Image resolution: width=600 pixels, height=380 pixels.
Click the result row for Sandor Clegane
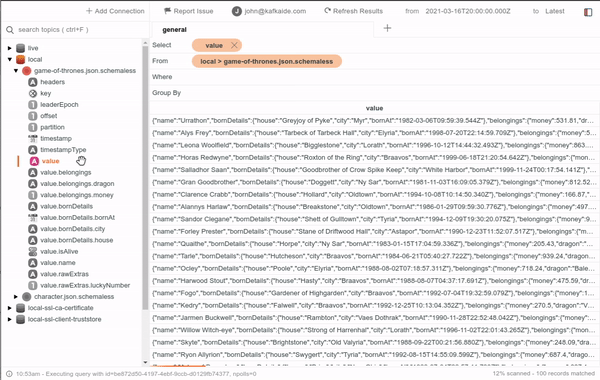(x=374, y=219)
